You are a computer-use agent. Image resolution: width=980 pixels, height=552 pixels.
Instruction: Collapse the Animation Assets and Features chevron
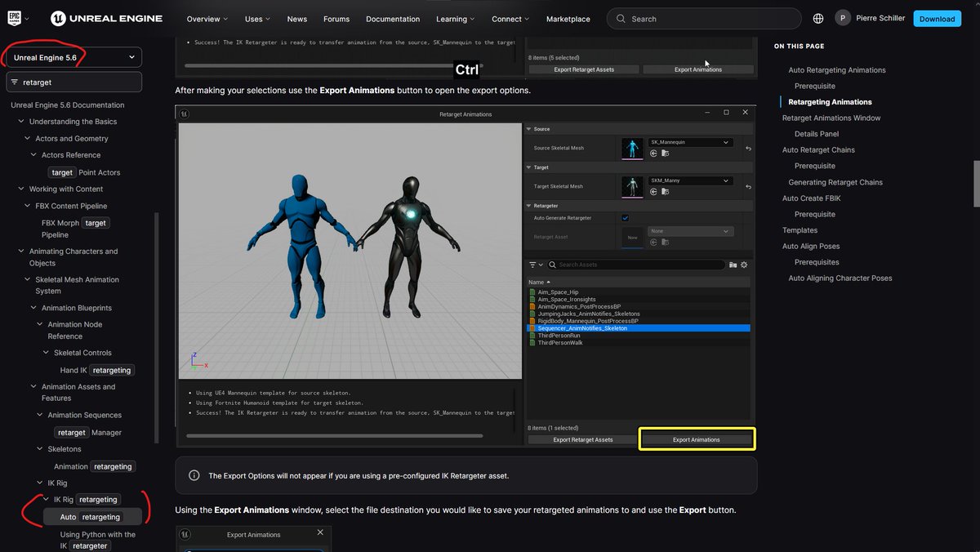tap(33, 387)
